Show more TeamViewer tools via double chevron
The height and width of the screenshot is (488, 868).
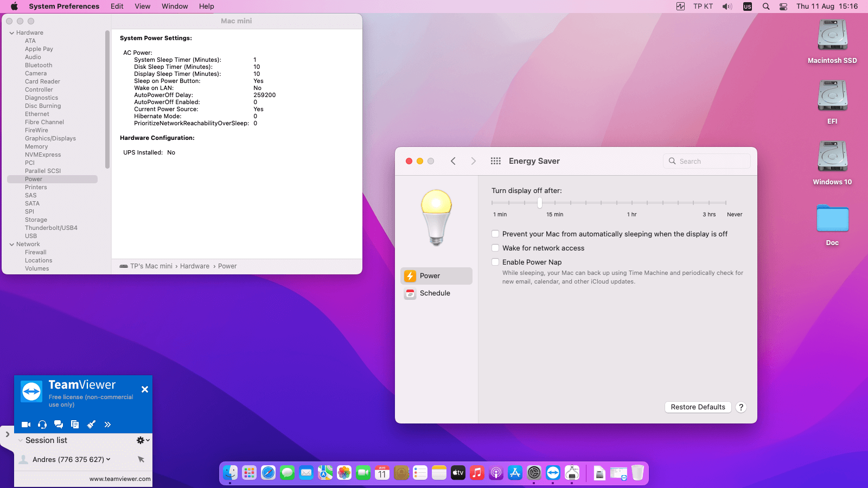tap(107, 425)
